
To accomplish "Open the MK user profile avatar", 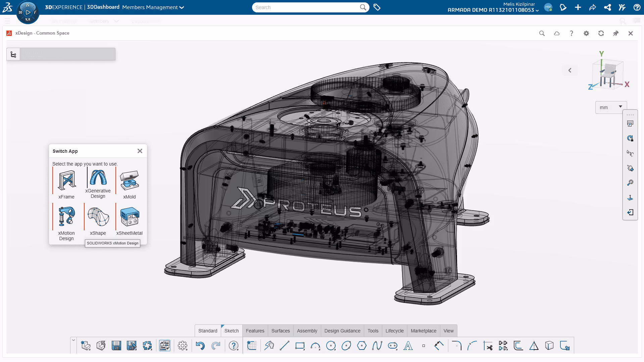I will (x=548, y=7).
